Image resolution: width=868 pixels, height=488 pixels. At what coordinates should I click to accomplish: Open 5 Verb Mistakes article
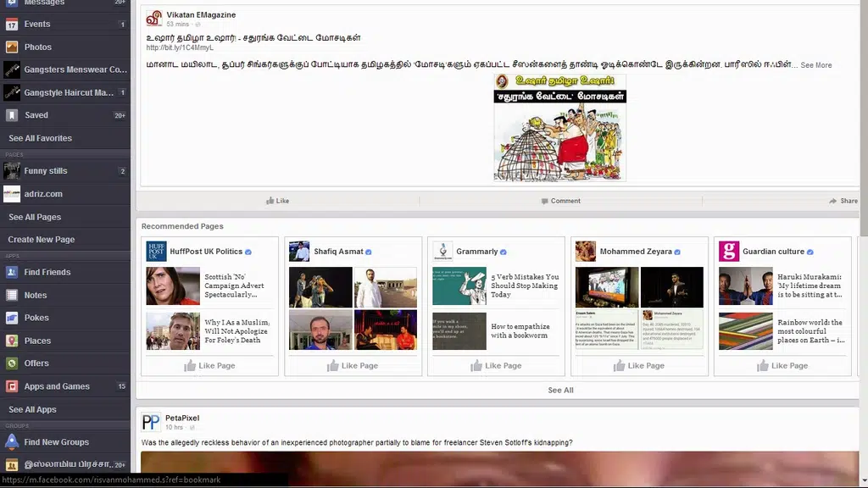525,286
